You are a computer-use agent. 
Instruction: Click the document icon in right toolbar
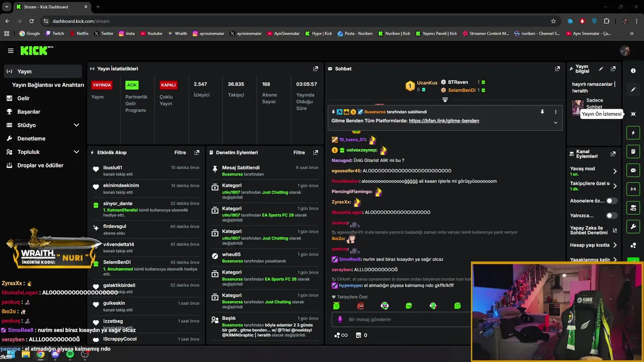pos(633,151)
